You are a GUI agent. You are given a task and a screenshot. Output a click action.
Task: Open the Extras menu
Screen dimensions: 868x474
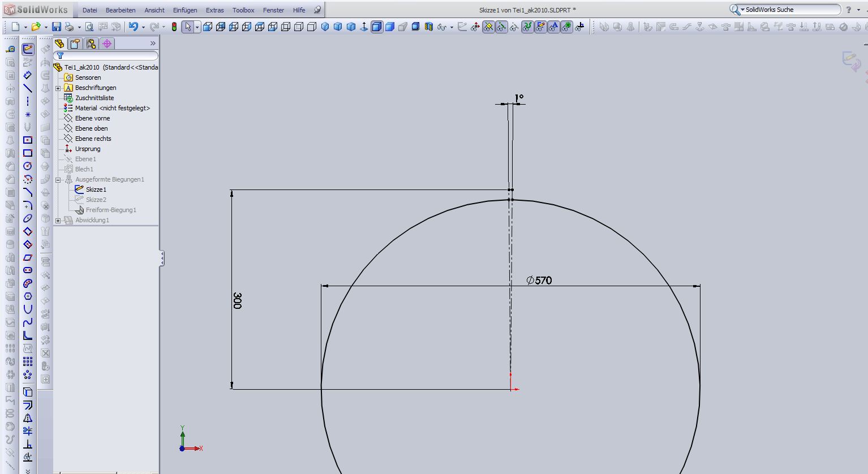click(x=215, y=10)
